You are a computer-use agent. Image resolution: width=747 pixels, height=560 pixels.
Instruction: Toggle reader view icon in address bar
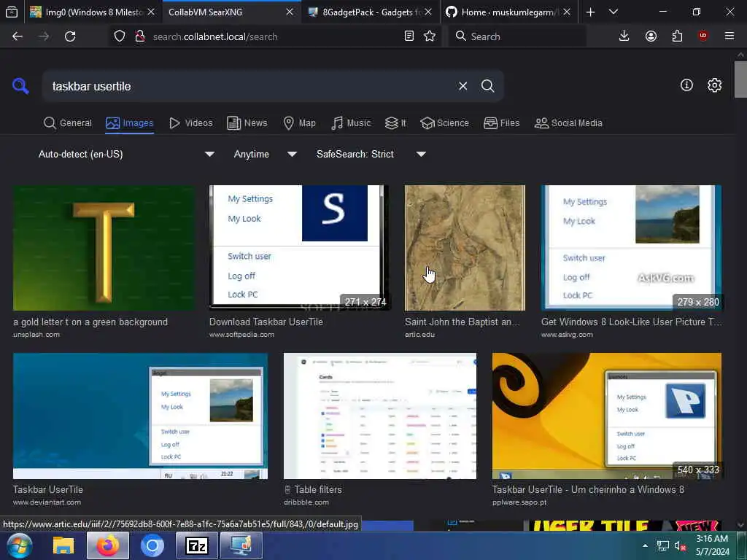click(409, 36)
